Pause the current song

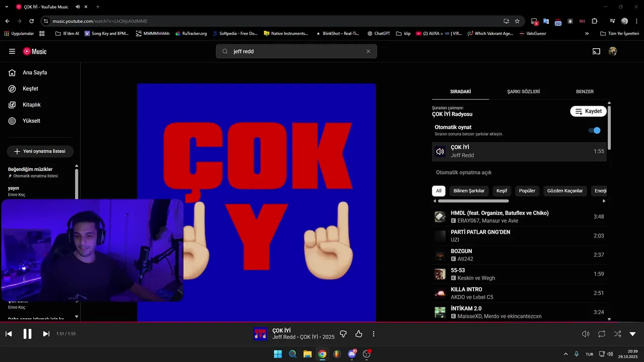tap(28, 334)
